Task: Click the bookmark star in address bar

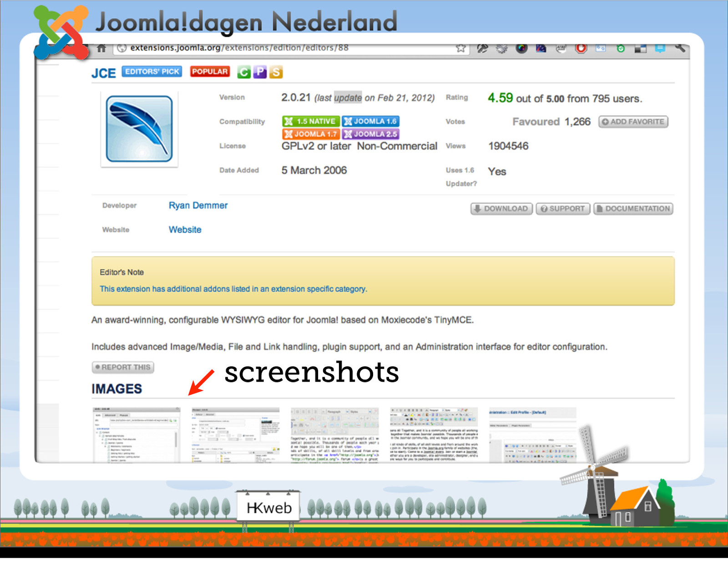Action: [460, 48]
